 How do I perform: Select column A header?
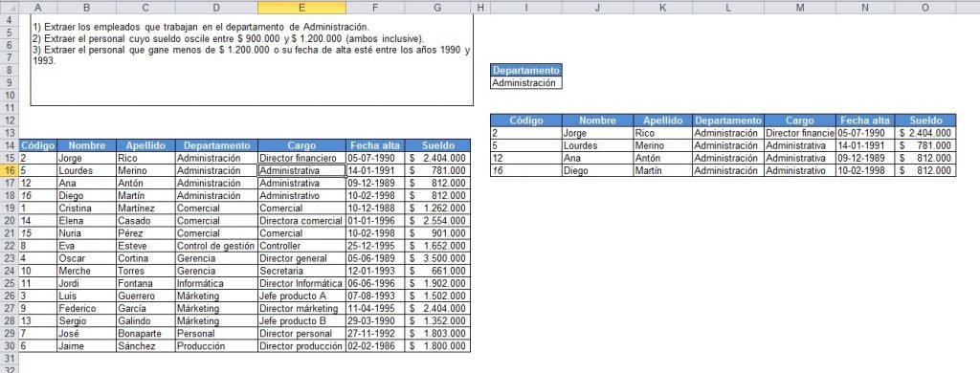(x=37, y=8)
